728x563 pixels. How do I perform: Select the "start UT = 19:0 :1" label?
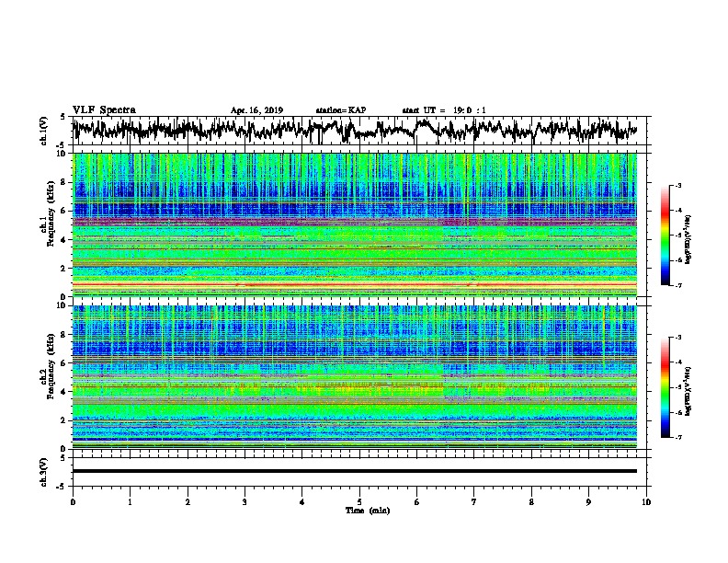[x=444, y=110]
